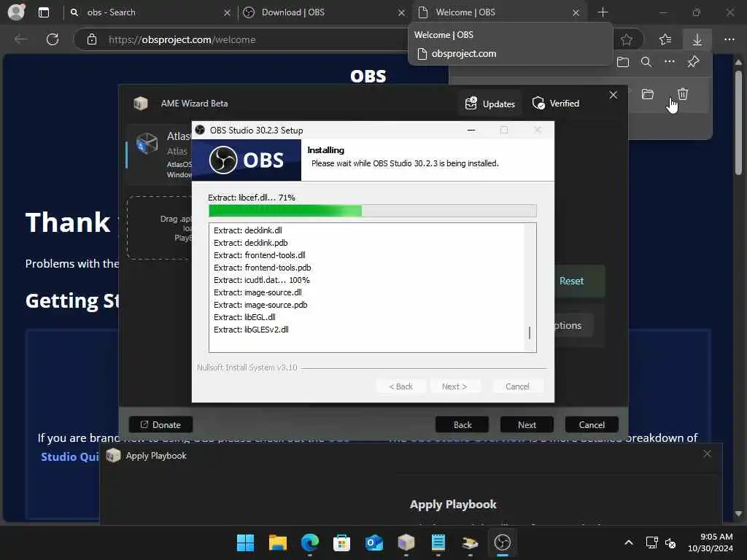The image size is (747, 560).
Task: Open network status tray icon
Action: point(651,542)
